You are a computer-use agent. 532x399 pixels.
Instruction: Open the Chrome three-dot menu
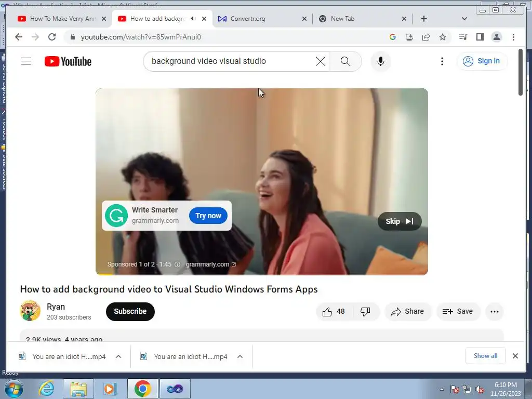[513, 37]
